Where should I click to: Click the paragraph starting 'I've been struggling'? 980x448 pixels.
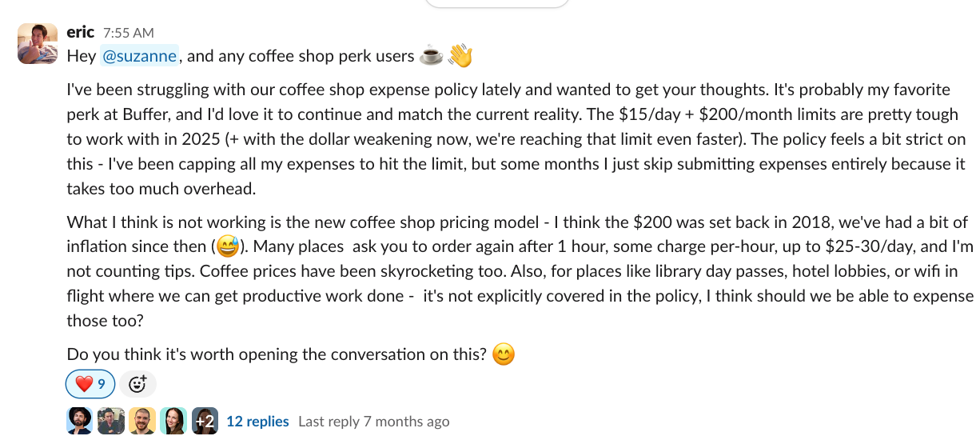(520, 138)
